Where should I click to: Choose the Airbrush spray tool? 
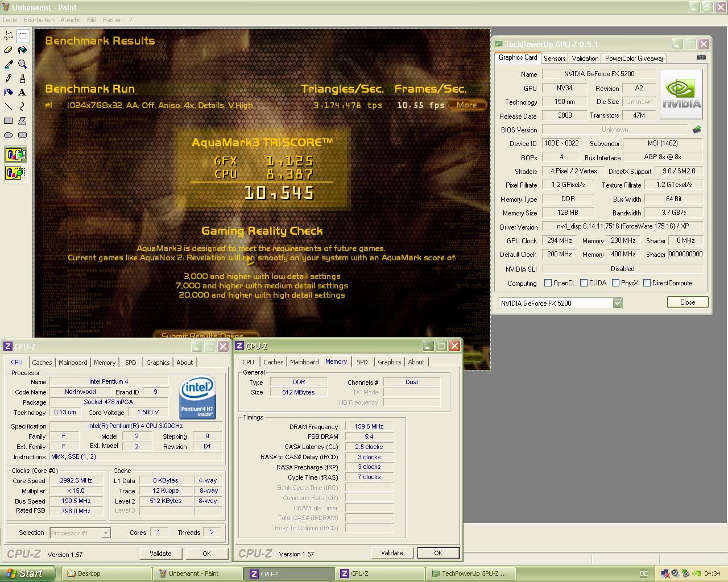tap(9, 92)
